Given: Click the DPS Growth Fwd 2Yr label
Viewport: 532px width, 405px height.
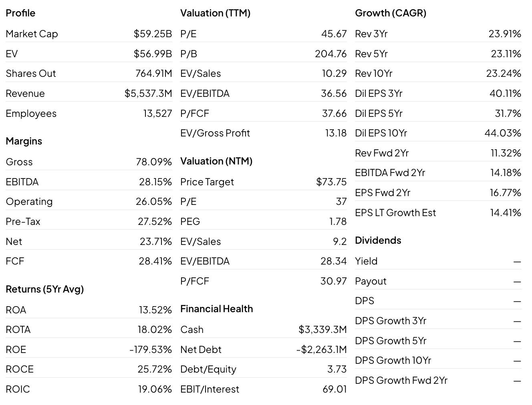Looking at the screenshot, I should (401, 381).
